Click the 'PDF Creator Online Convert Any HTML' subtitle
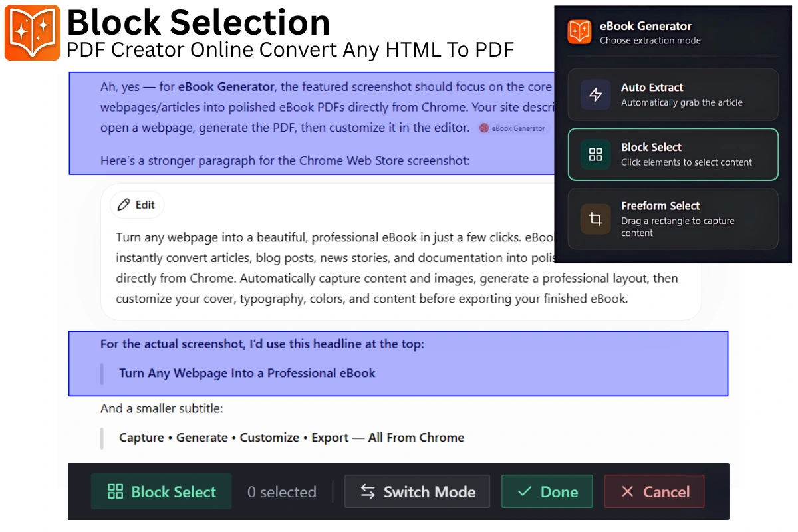 click(290, 50)
